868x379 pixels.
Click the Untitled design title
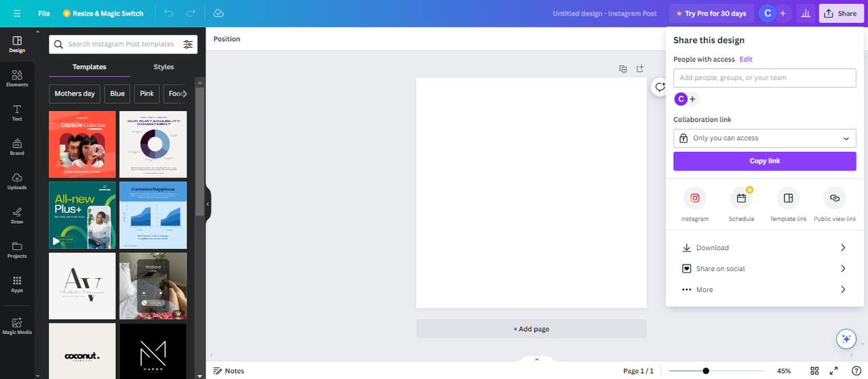point(604,14)
